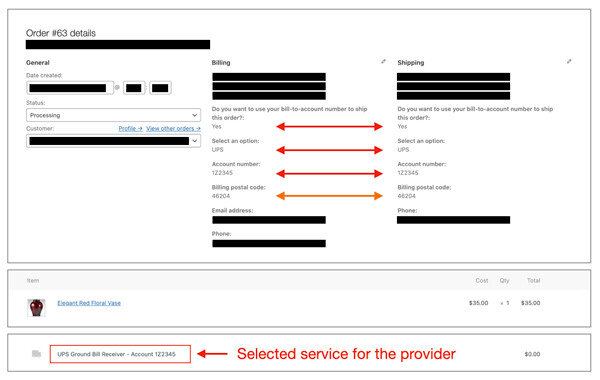The image size is (600, 380).
Task: Click the Billing section heading
Action: (221, 62)
